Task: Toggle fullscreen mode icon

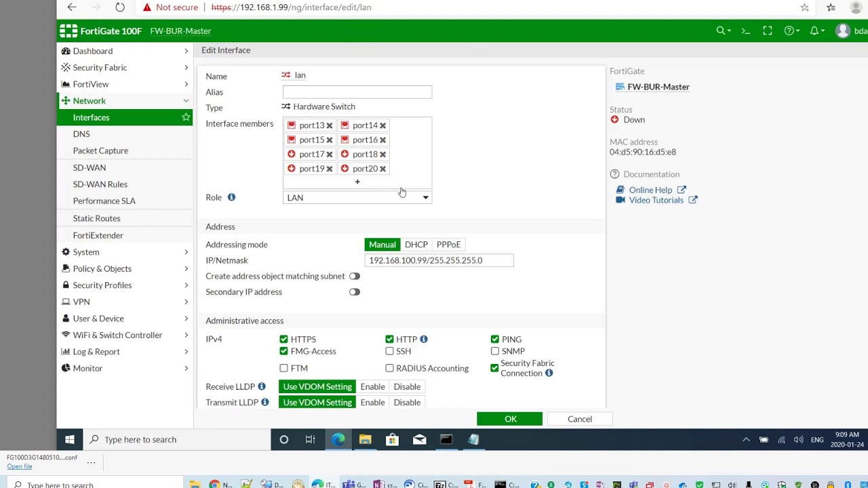Action: tap(768, 30)
